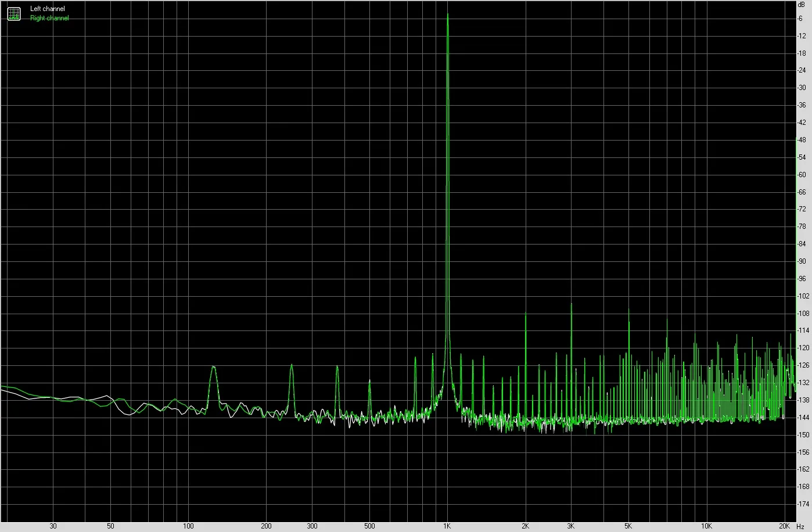Click the "-150" dB axis value
Screen dimensions: 812x532
pyautogui.click(x=803, y=434)
